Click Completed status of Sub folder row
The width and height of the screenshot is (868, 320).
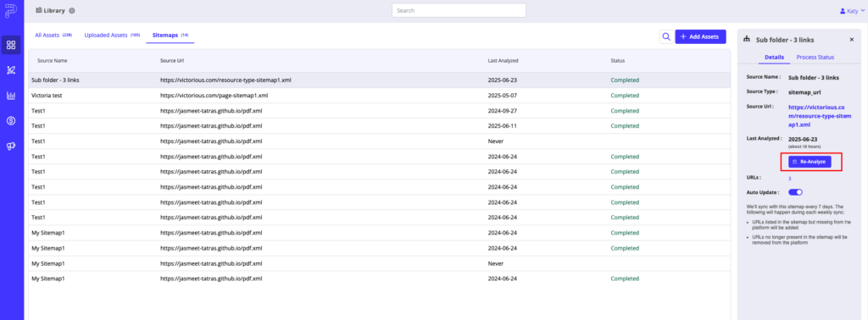[625, 80]
